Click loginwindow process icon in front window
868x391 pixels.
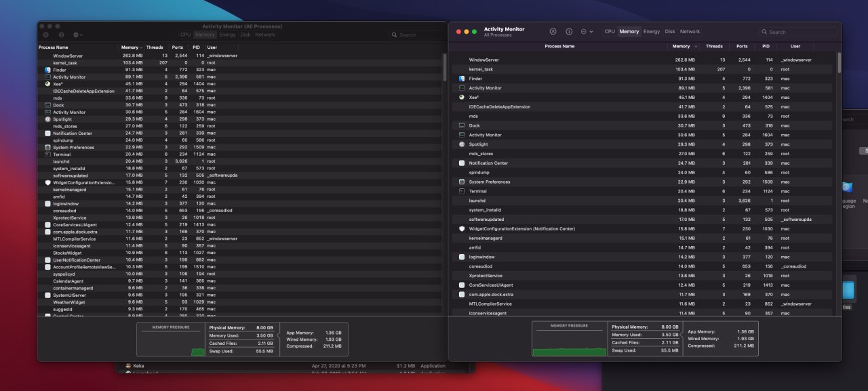(462, 257)
